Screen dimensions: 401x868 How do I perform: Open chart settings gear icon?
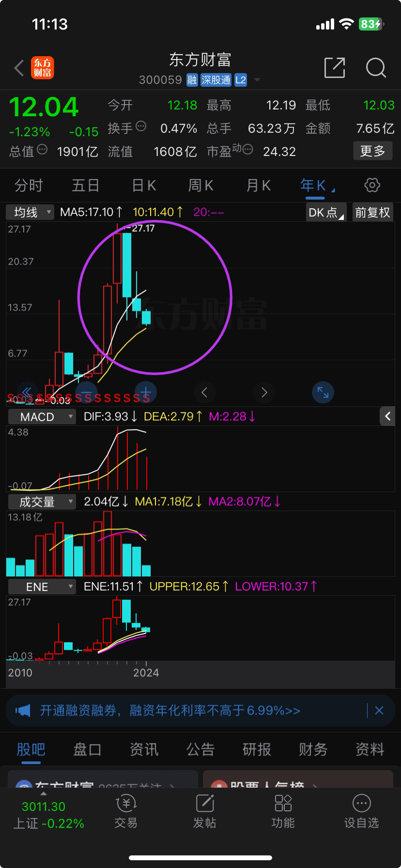[x=372, y=185]
